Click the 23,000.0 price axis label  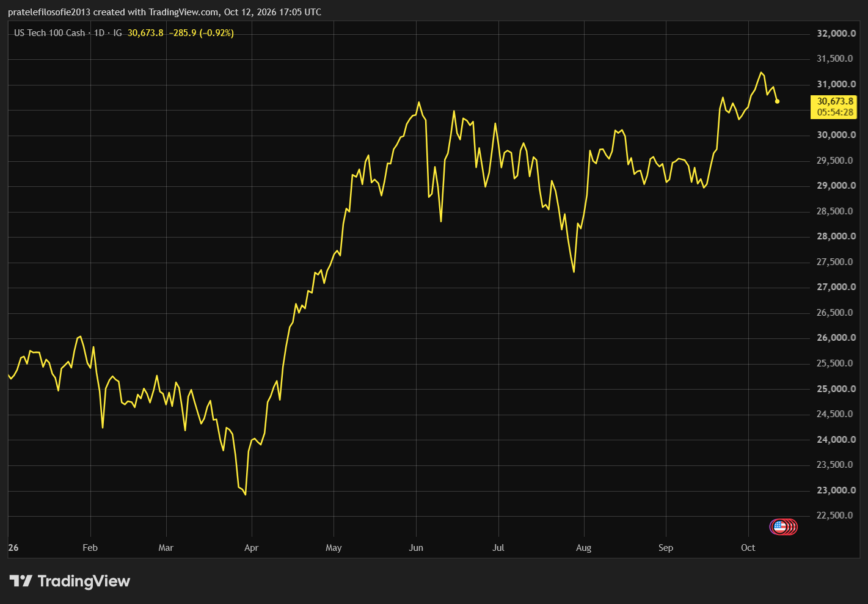pyautogui.click(x=836, y=490)
